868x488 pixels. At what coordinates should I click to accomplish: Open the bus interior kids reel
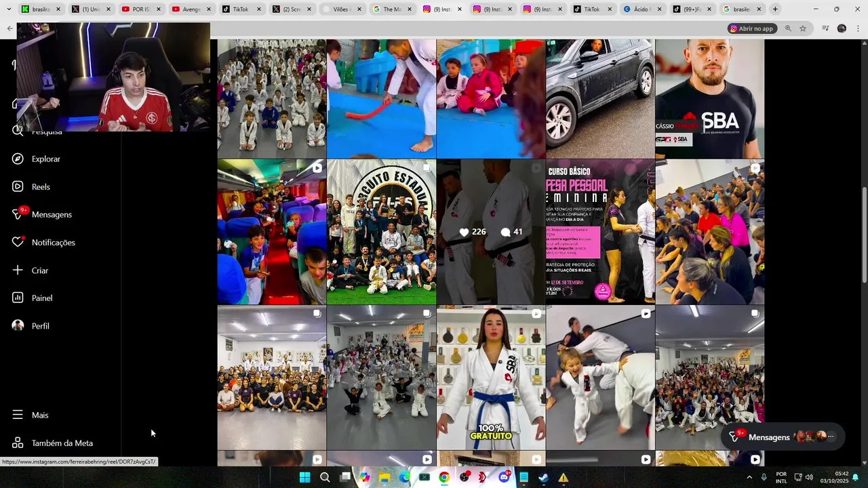[272, 232]
